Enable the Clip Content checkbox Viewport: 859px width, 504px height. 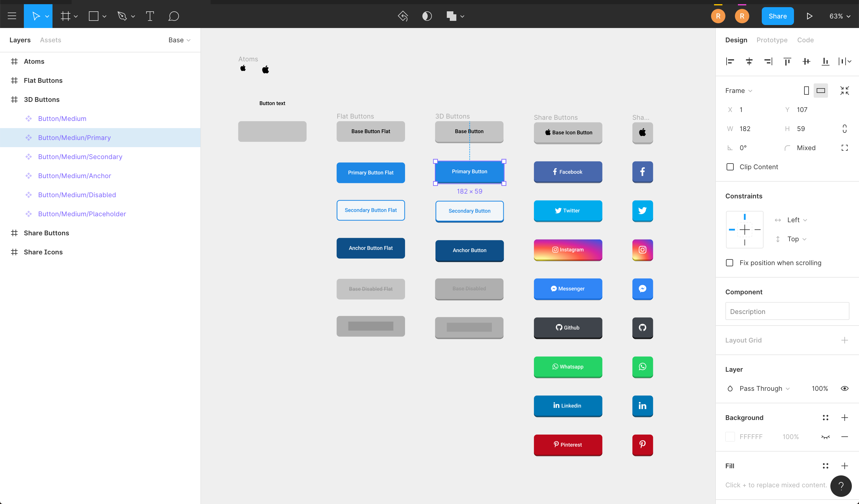coord(730,167)
